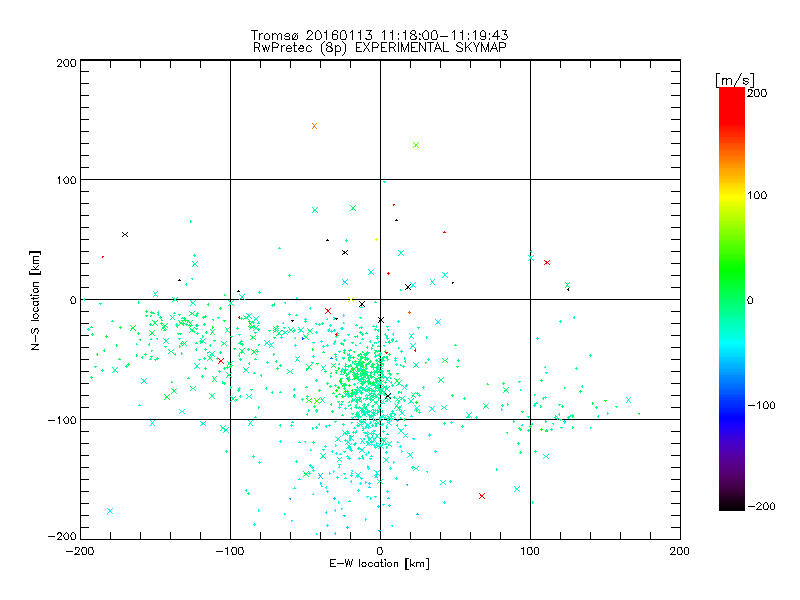Select the black X marker at the far left of the plot

coord(125,235)
